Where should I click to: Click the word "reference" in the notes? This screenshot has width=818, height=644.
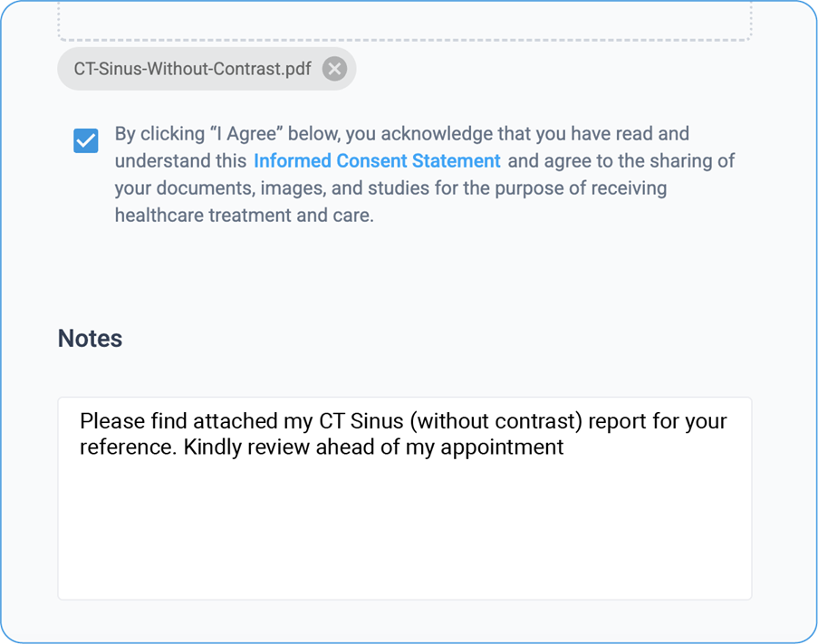coord(126,447)
